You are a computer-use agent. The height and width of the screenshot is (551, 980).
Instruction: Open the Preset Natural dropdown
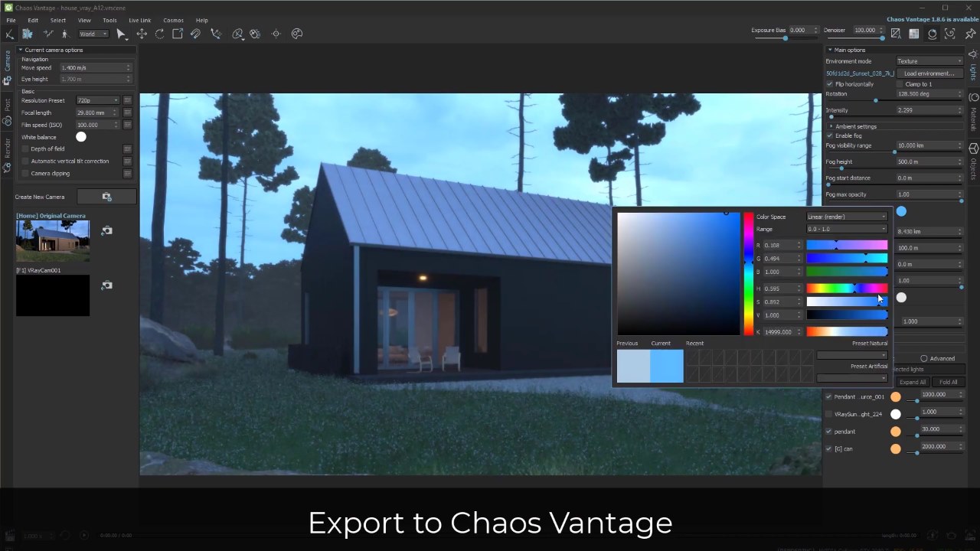click(x=852, y=355)
